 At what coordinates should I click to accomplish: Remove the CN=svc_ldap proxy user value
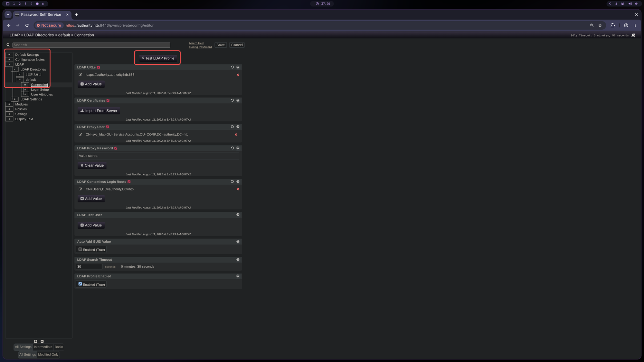click(236, 135)
